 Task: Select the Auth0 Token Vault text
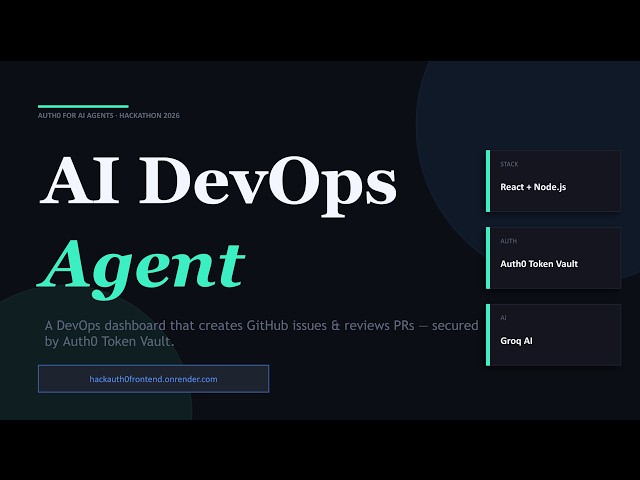(539, 264)
